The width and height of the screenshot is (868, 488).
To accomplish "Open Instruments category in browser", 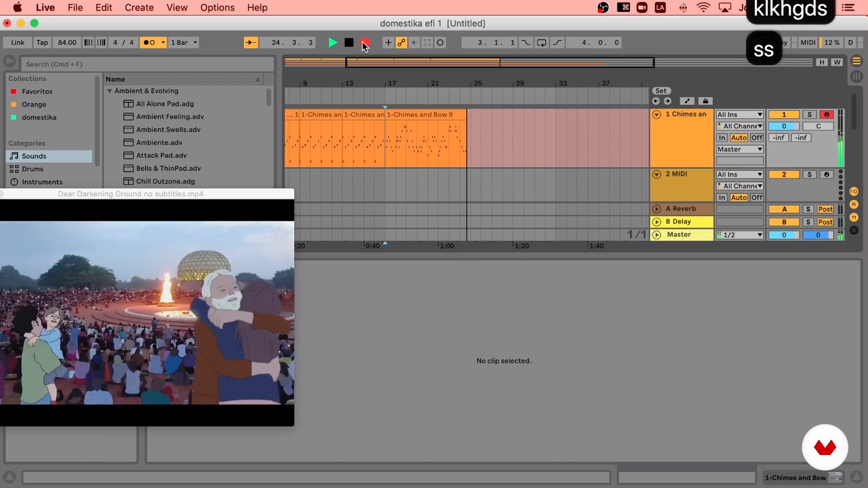I will tap(42, 182).
